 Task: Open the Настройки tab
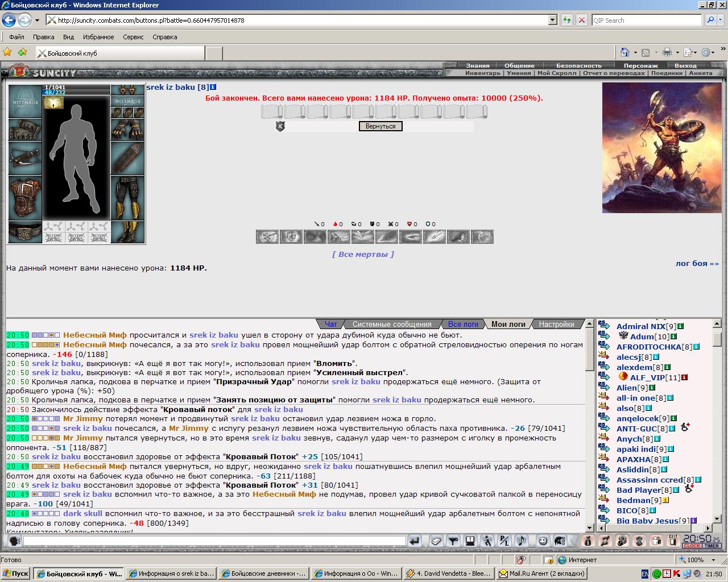556,324
